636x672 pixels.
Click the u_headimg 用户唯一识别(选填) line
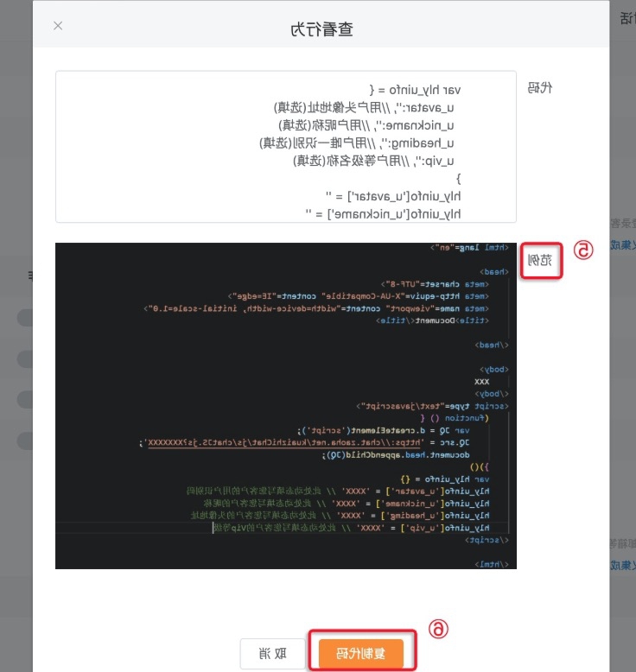tap(356, 143)
